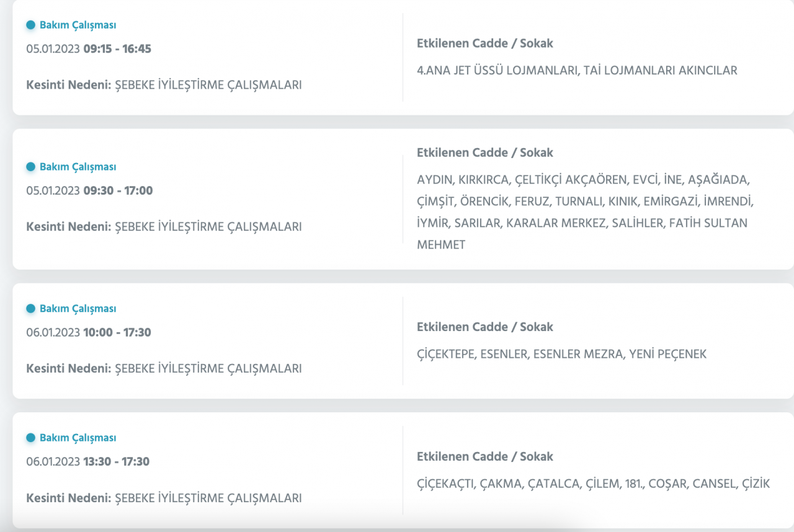Viewport: 794px width, 532px height.
Task: Click the blue dot for the 09:30 - 17:00 outage
Action: point(31,167)
